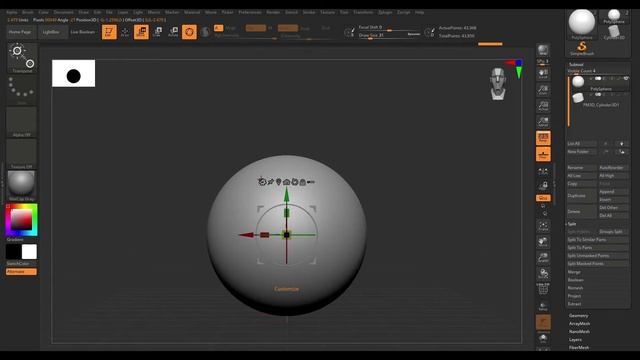Click the Zoom3D icon on right shelf
Image resolution: width=640 pixels, height=360 pixels.
[x=543, y=258]
